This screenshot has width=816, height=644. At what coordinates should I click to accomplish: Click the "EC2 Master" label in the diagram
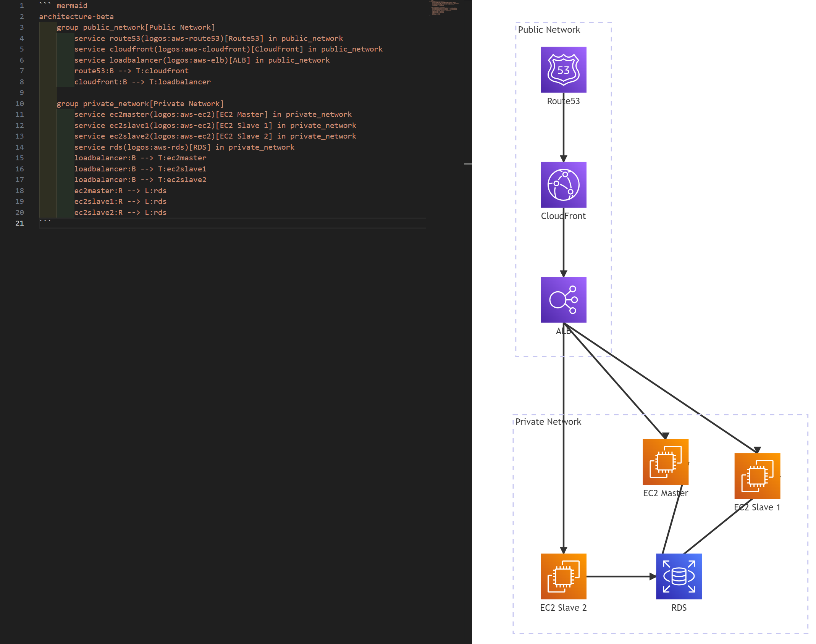[666, 493]
